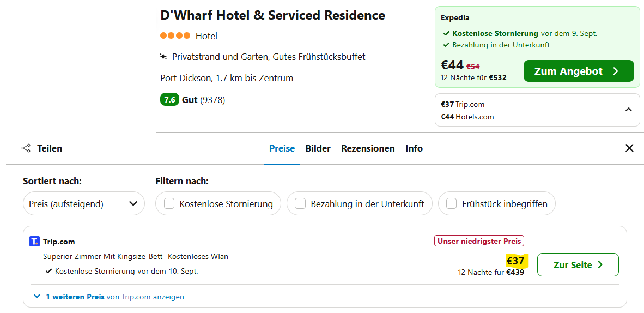The width and height of the screenshot is (644, 313).
Task: Click the share icon next to Teilen
Action: click(x=26, y=148)
